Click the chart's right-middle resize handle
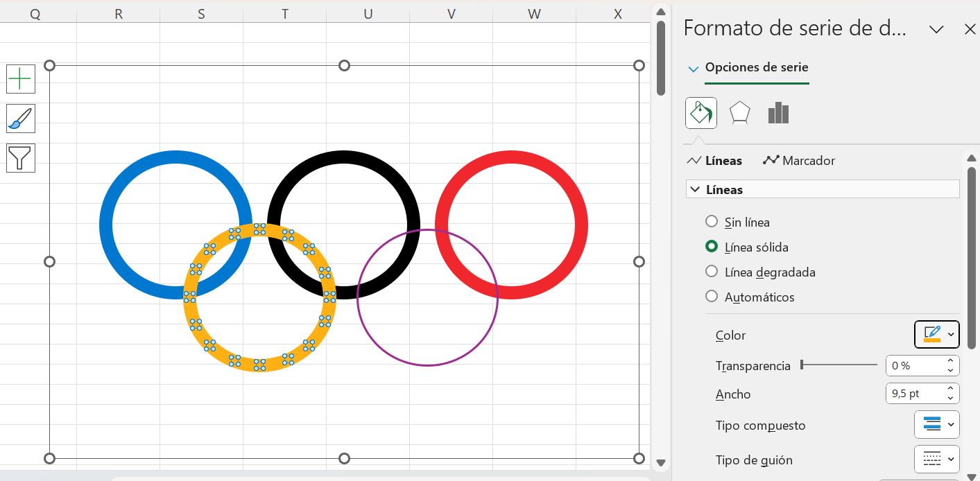980x481 pixels. point(639,261)
